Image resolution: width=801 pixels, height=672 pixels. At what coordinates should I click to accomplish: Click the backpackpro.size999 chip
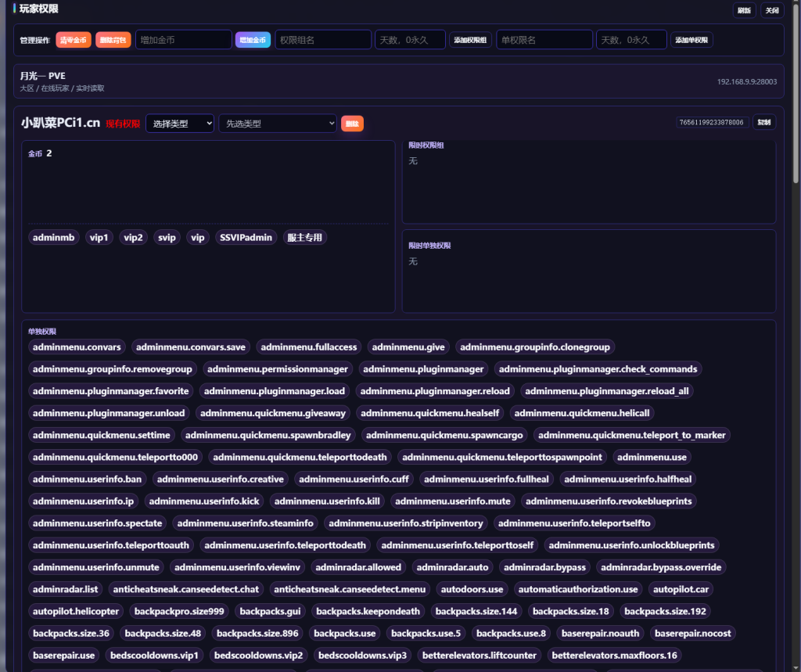click(x=179, y=611)
